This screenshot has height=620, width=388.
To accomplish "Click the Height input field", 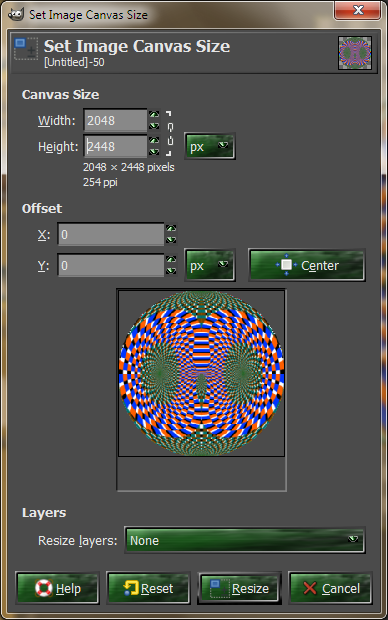I will tap(115, 146).
